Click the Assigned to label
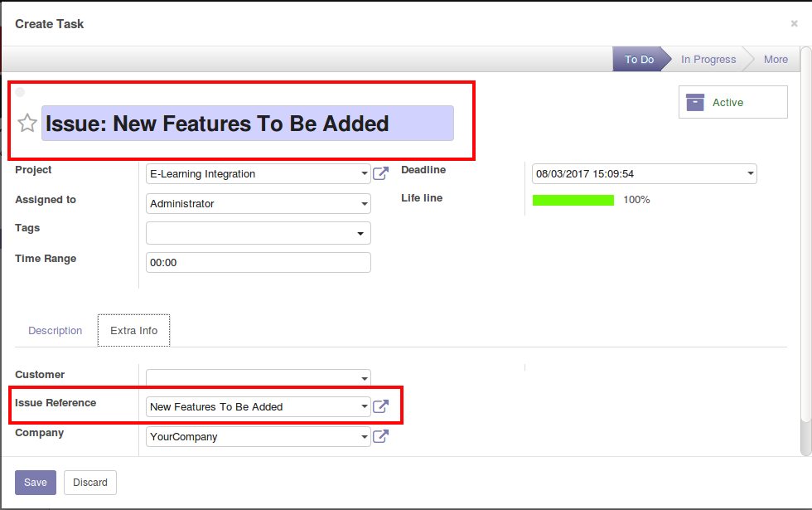Viewport: 812px width, 510px height. (x=46, y=200)
